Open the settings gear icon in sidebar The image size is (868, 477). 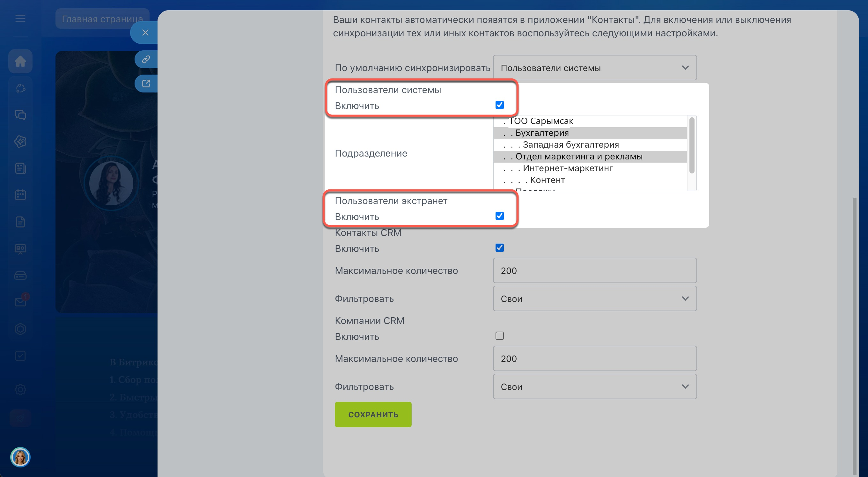20,389
